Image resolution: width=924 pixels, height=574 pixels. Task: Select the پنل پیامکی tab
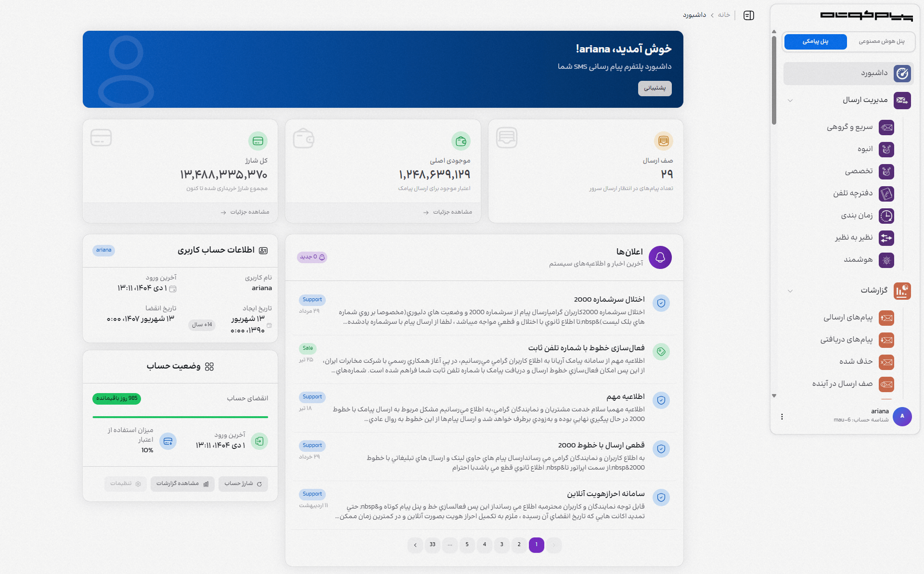[815, 42]
